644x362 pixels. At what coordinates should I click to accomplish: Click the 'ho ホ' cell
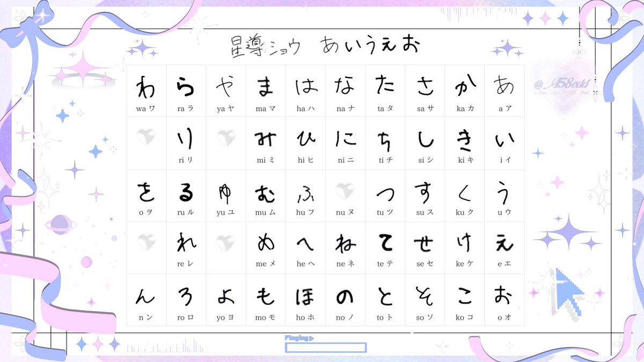[305, 300]
